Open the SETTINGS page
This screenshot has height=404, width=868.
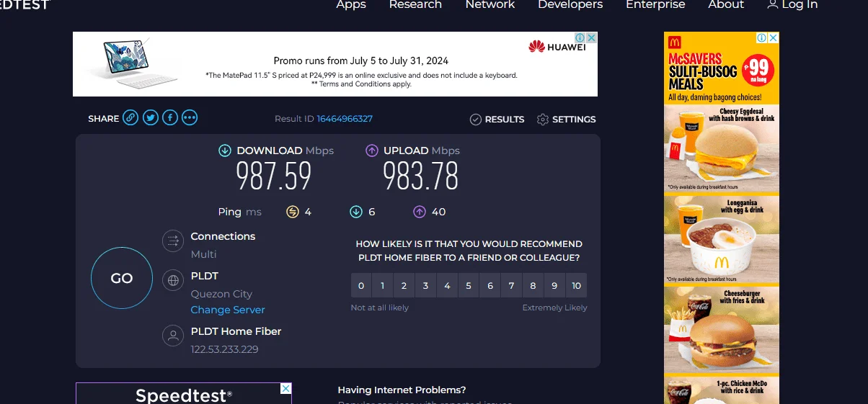pyautogui.click(x=574, y=120)
